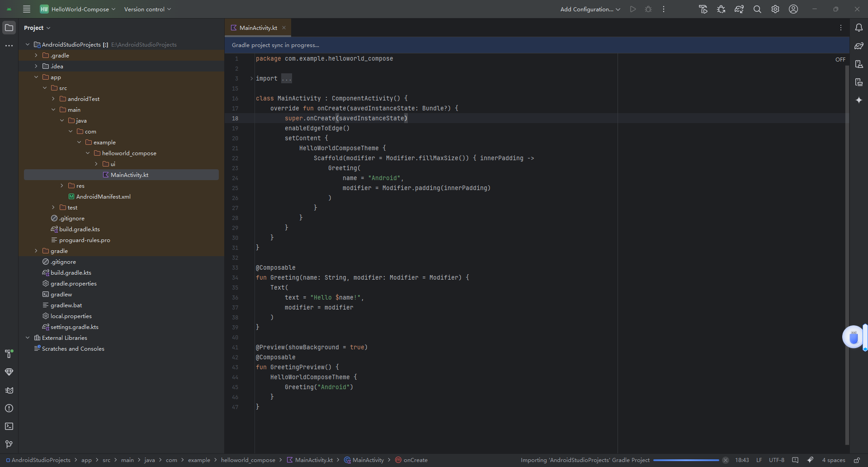Screen dimensions: 868x467
Task: Open the Device Manager tool window icon
Action: point(859,64)
